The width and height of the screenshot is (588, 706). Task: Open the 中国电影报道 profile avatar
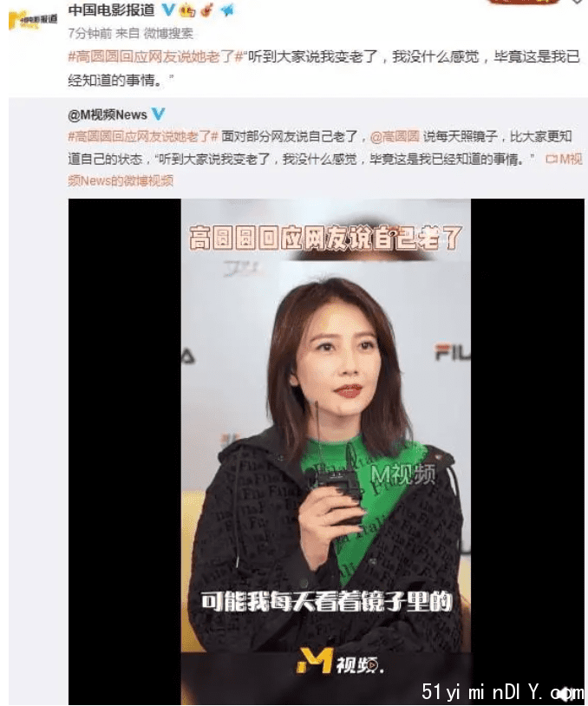coord(32,20)
